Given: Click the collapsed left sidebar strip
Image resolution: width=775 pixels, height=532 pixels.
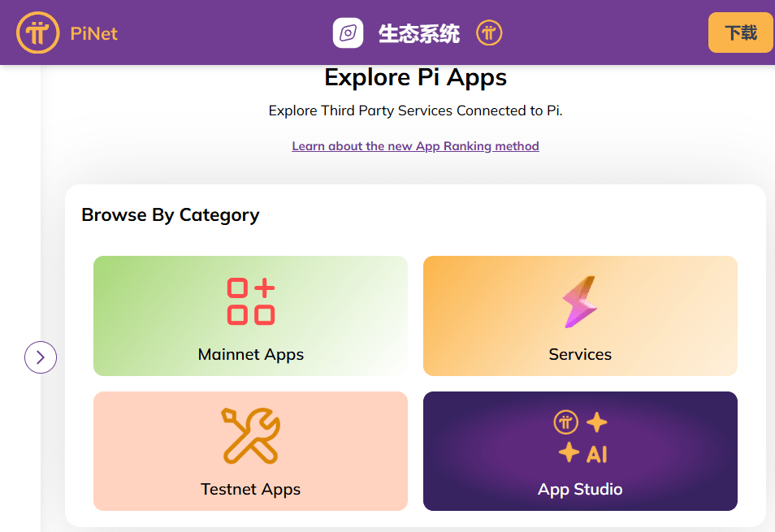Looking at the screenshot, I should pos(19,244).
